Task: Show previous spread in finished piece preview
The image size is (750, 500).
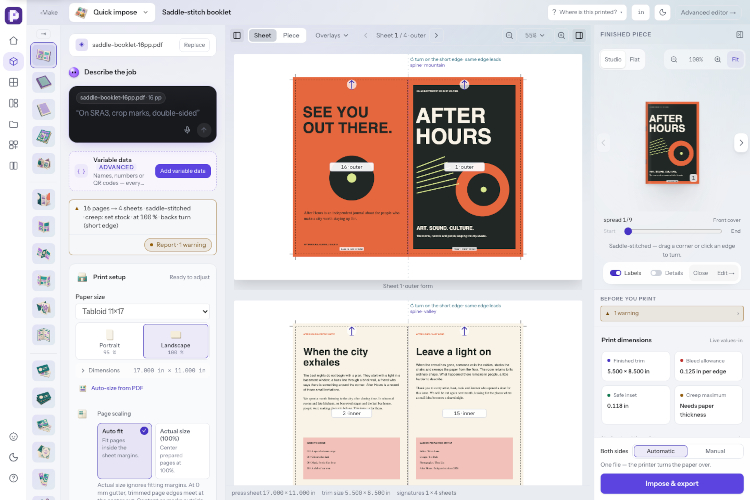Action: pos(604,143)
